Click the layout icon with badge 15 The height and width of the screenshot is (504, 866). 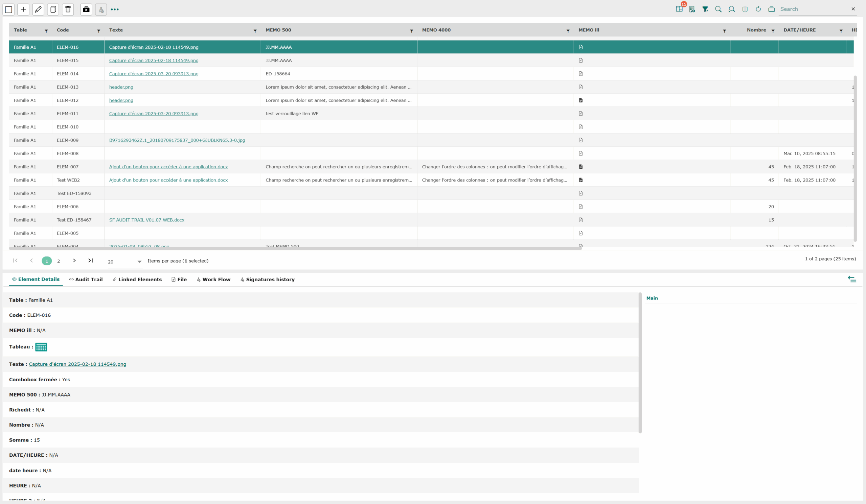click(679, 9)
